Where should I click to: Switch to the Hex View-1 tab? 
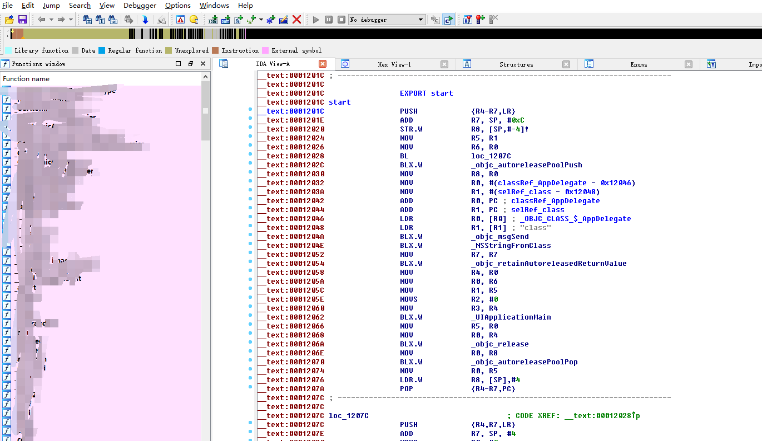click(x=394, y=64)
